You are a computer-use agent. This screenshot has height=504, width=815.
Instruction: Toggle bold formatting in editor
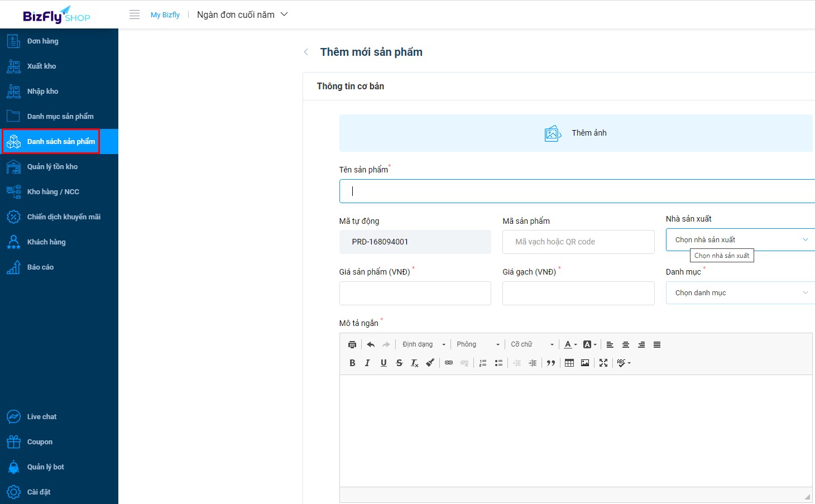pos(352,363)
